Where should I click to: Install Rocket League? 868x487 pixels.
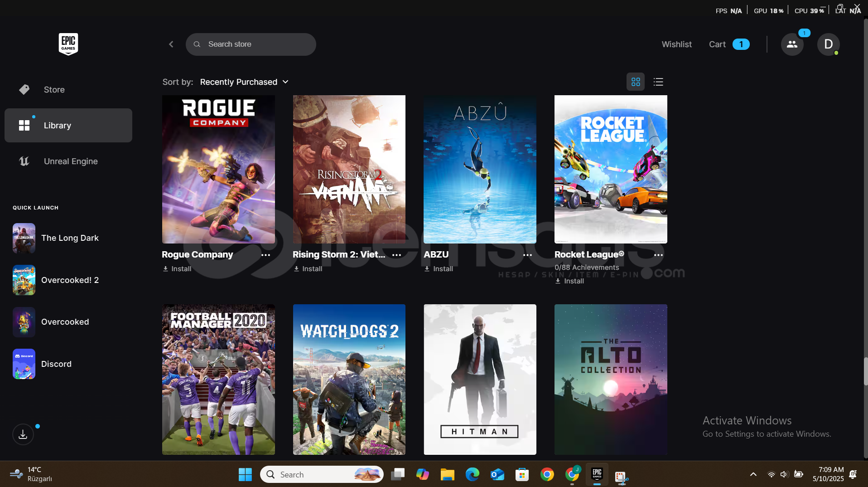570,281
